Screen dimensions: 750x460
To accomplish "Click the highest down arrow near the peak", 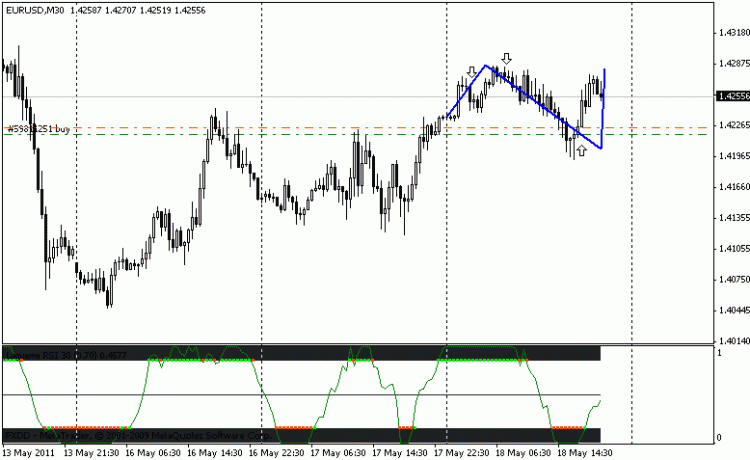I will point(507,60).
